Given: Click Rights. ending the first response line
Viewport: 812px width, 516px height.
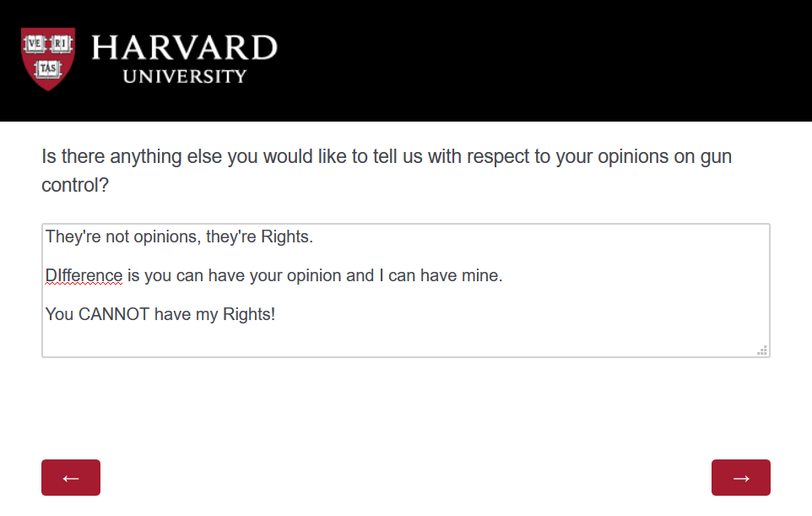Looking at the screenshot, I should pyautogui.click(x=287, y=236).
